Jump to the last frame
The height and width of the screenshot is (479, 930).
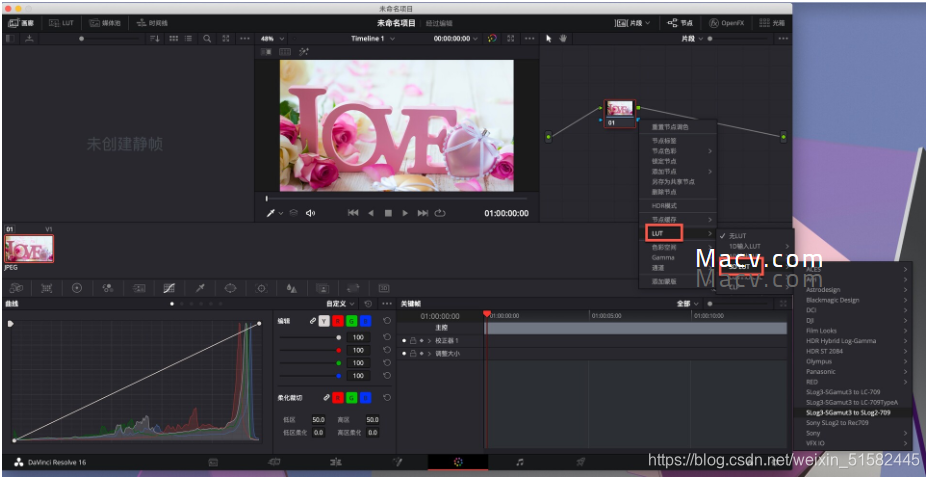pyautogui.click(x=423, y=213)
